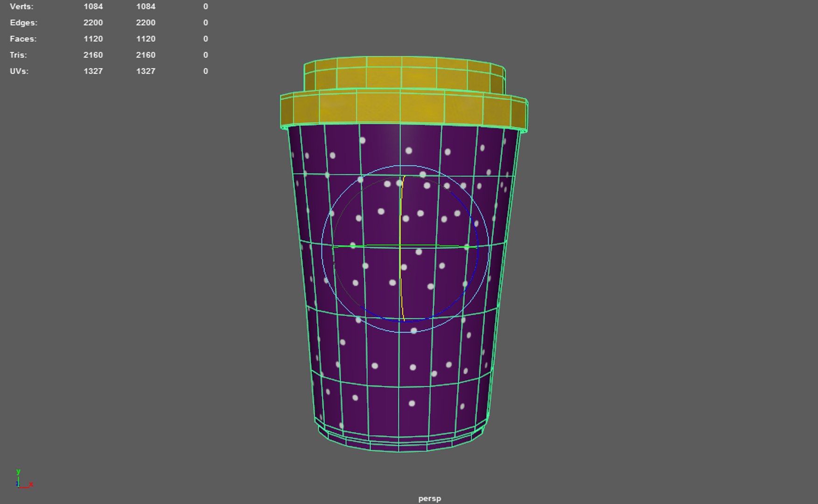Screen dimensions: 818x504
Task: Click the 0 value in the Edges row
Action: [x=205, y=22]
